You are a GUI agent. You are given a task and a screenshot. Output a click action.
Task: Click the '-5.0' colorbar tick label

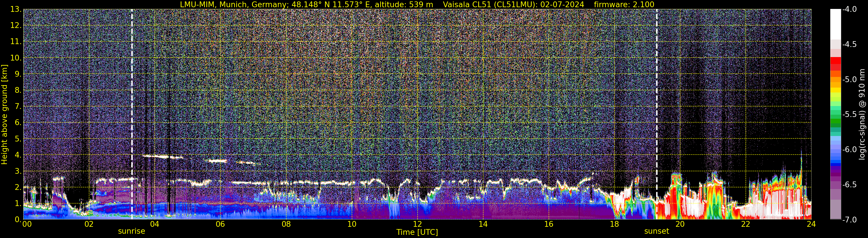pos(849,80)
